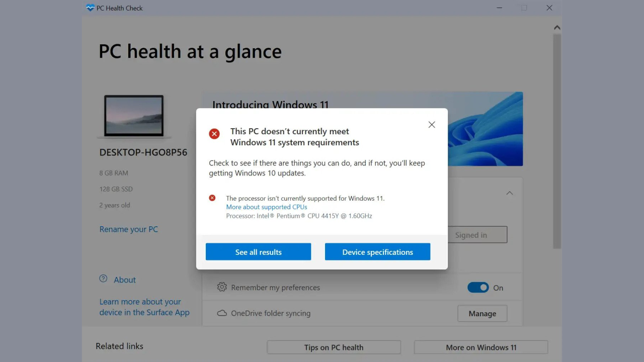This screenshot has width=644, height=362.
Task: Click the Signed in button
Action: (477, 235)
